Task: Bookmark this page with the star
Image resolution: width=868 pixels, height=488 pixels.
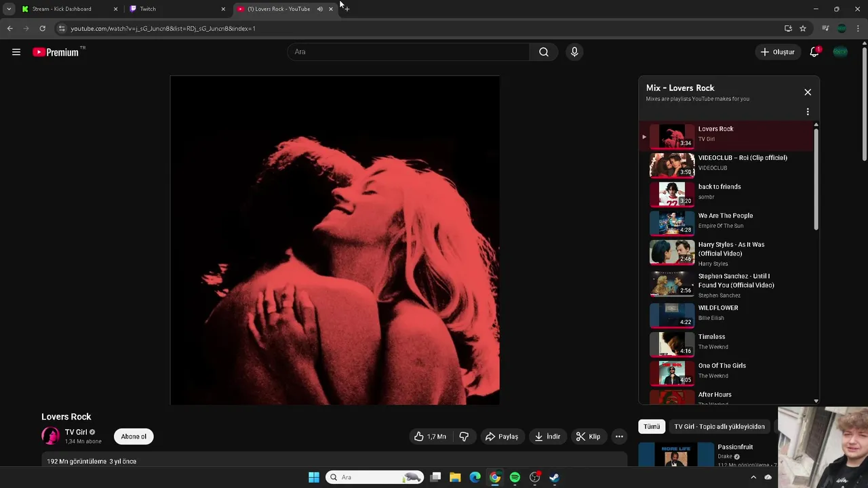Action: coord(803,28)
